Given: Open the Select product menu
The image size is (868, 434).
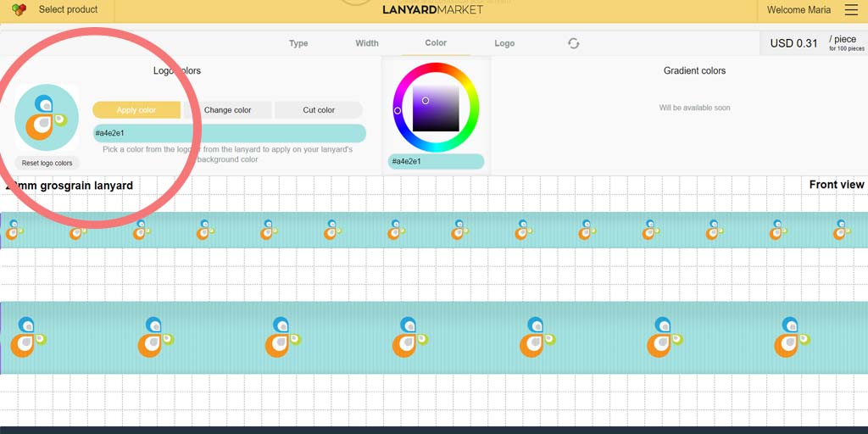Looking at the screenshot, I should (x=68, y=9).
